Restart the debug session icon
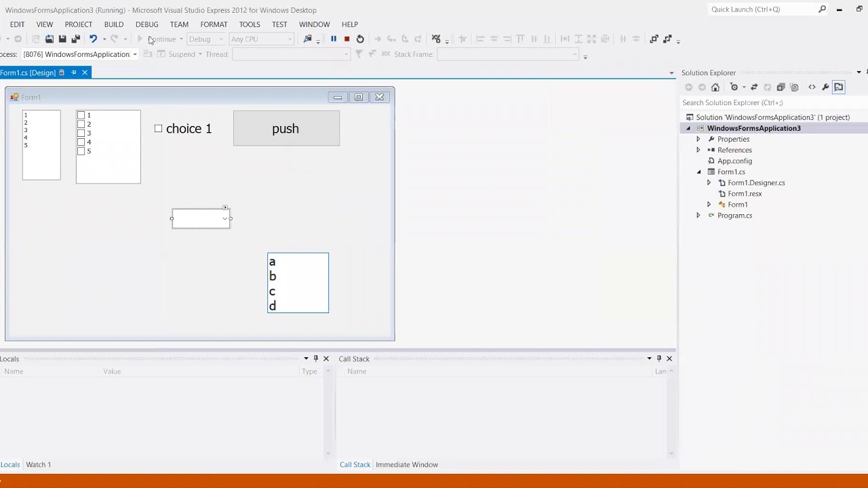The height and width of the screenshot is (488, 868). coord(360,39)
